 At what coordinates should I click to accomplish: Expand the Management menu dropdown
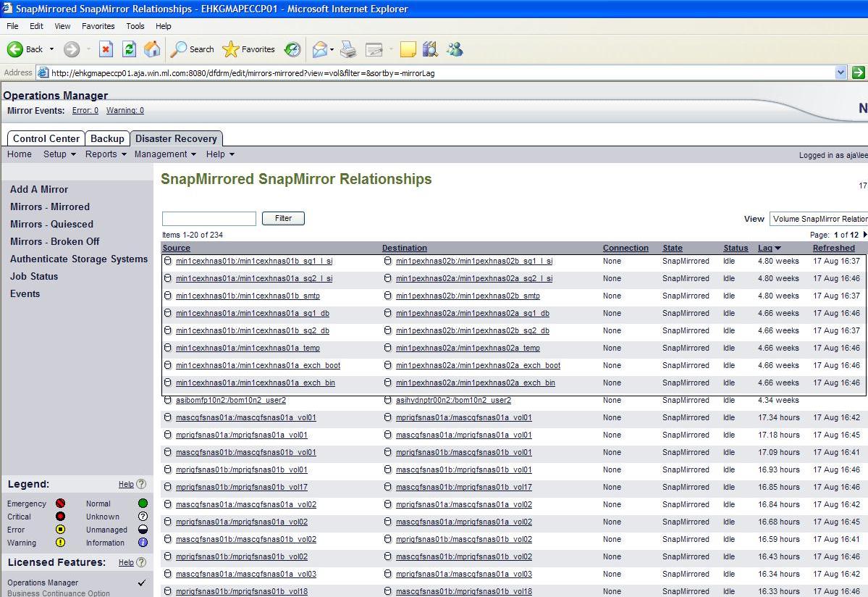165,154
